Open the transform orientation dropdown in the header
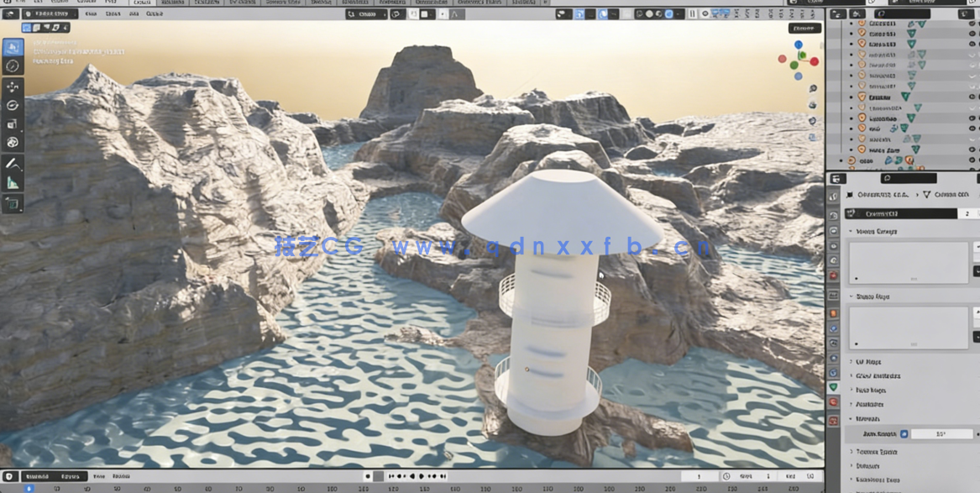Viewport: 980px width, 493px height. 365,13
